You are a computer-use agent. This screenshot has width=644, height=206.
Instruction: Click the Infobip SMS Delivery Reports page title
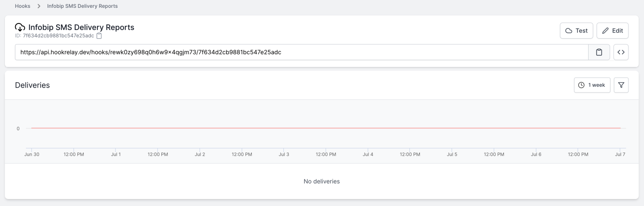[x=81, y=28]
